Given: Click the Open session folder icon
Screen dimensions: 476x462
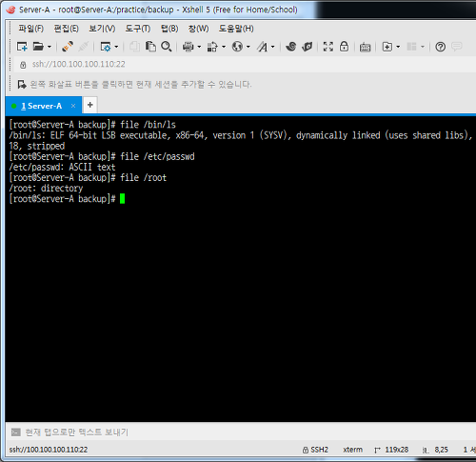Looking at the screenshot, I should pyautogui.click(x=38, y=47).
